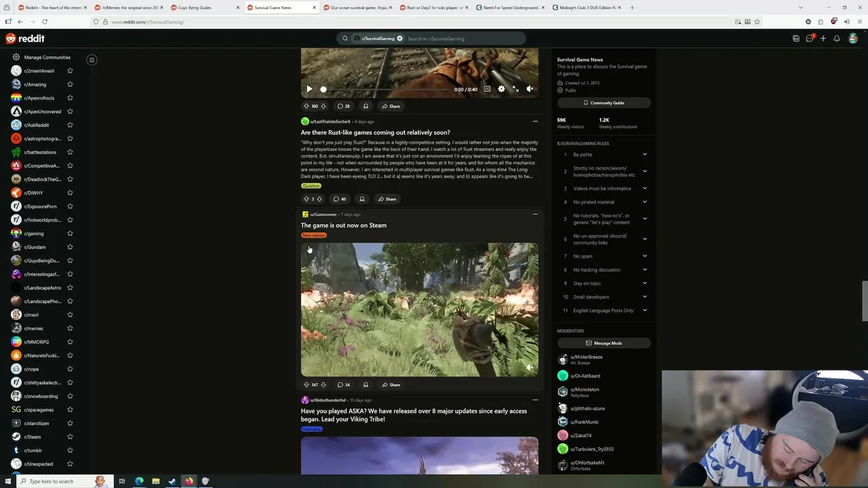Open overflow menu on the ASKA post
The width and height of the screenshot is (868, 488).
pyautogui.click(x=535, y=400)
